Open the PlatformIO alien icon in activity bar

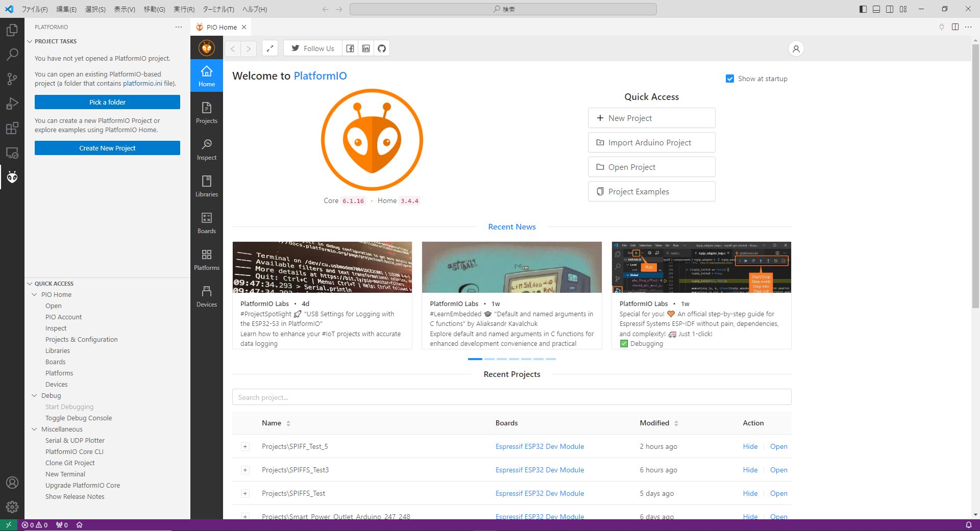(12, 177)
